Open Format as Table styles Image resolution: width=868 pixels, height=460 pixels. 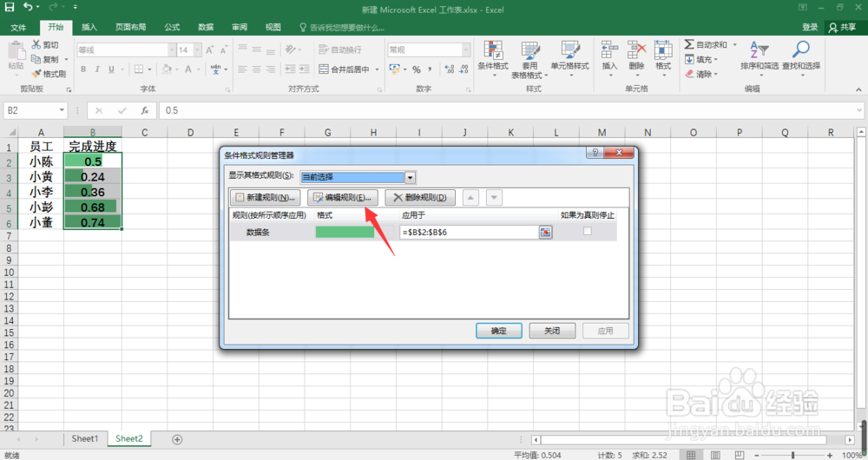coord(529,59)
